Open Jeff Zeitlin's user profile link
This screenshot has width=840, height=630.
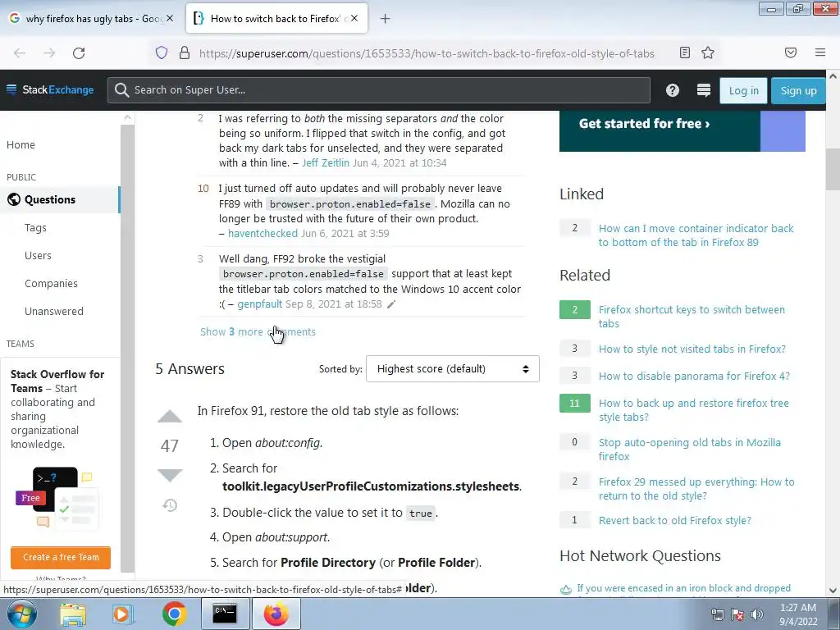(325, 163)
